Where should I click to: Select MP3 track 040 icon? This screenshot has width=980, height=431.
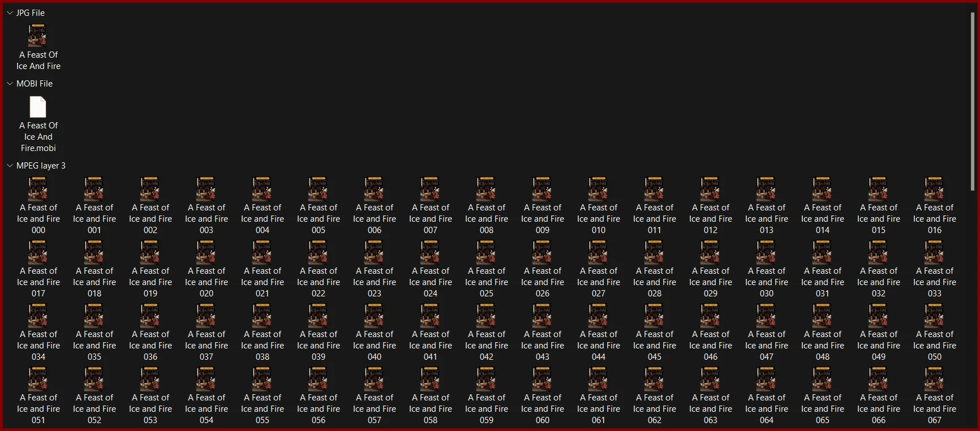[x=374, y=316]
